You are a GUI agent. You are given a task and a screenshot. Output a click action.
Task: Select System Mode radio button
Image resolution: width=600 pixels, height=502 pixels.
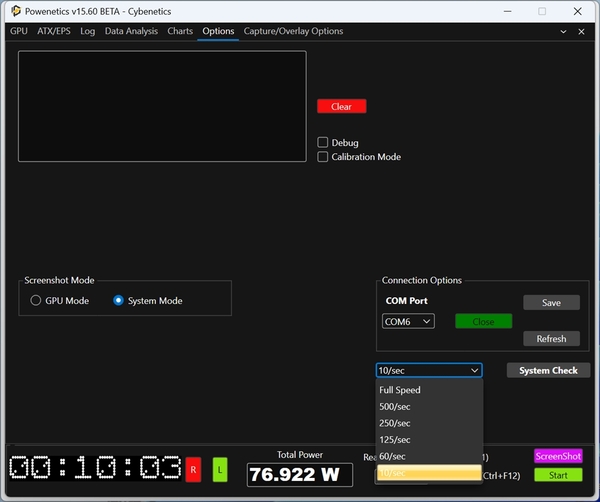(119, 300)
